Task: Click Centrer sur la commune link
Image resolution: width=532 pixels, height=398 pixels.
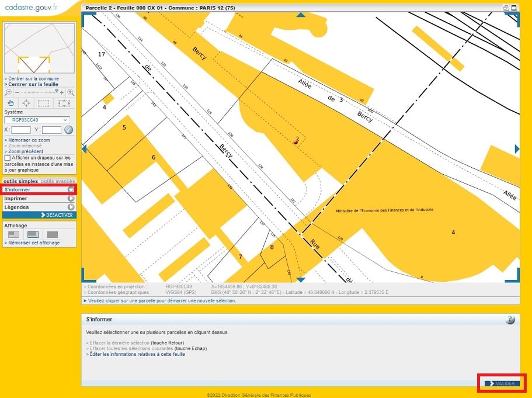Action: 33,78
